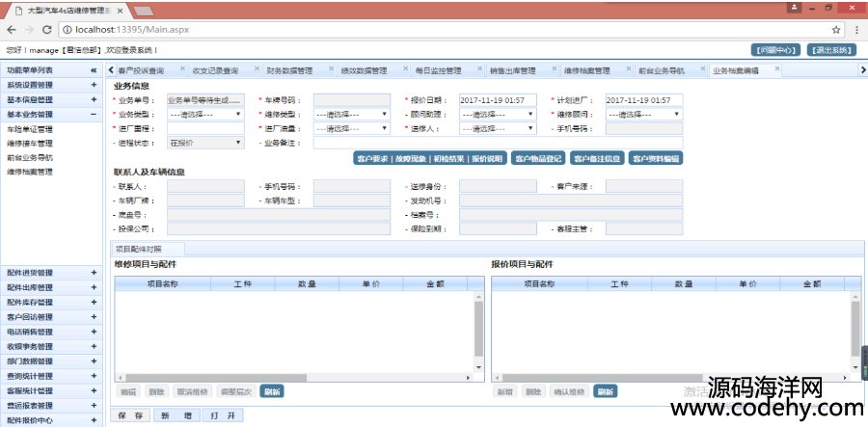Bookmark this page with star icon

pyautogui.click(x=835, y=30)
